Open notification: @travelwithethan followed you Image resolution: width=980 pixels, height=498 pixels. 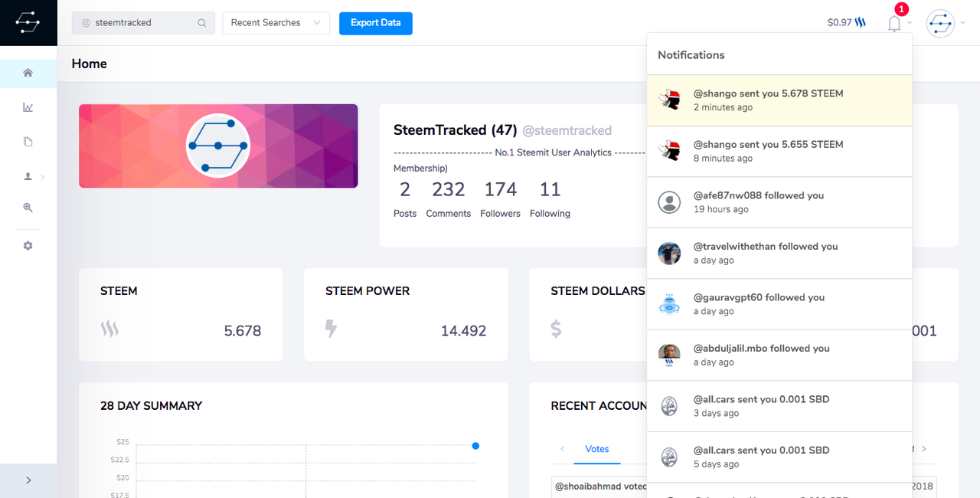(779, 254)
